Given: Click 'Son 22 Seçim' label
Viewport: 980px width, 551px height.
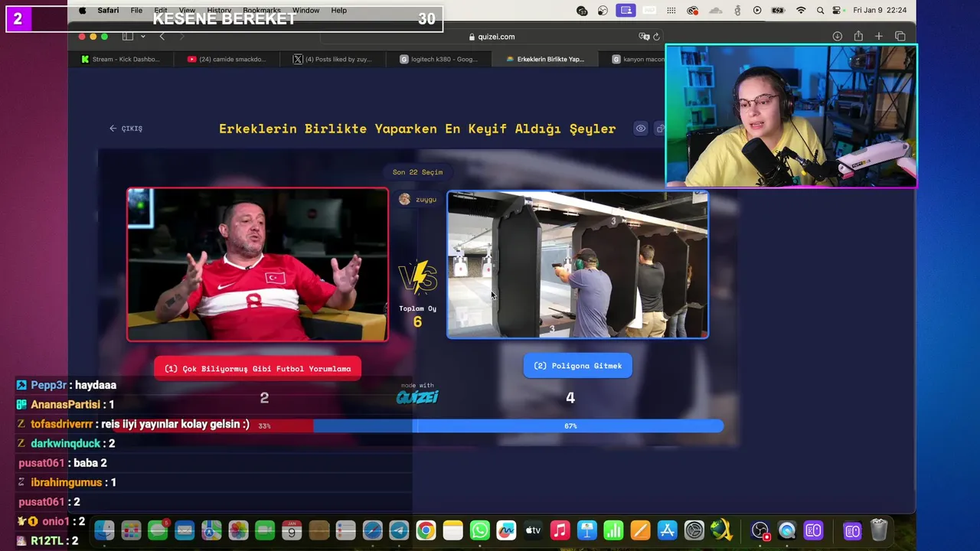Looking at the screenshot, I should click(x=417, y=172).
